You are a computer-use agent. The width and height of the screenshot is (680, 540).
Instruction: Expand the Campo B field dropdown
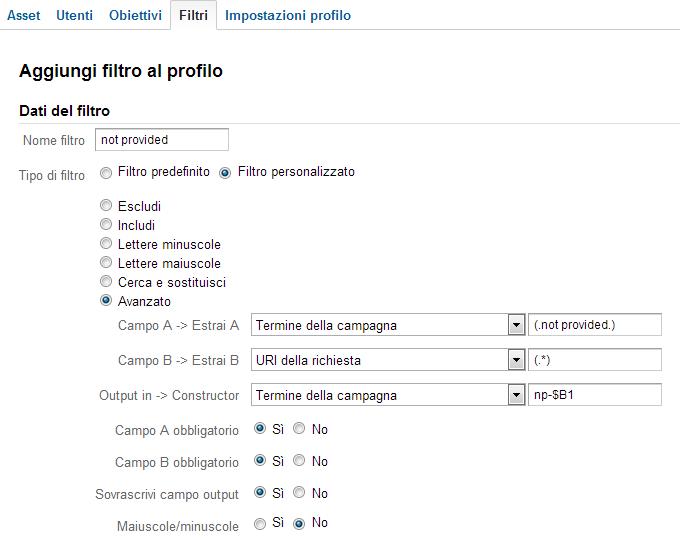pyautogui.click(x=388, y=360)
